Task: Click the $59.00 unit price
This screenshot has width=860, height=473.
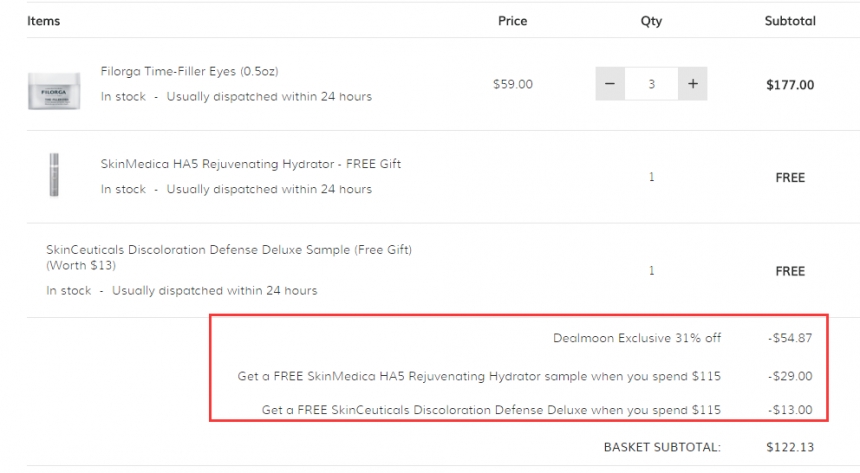Action: tap(512, 84)
